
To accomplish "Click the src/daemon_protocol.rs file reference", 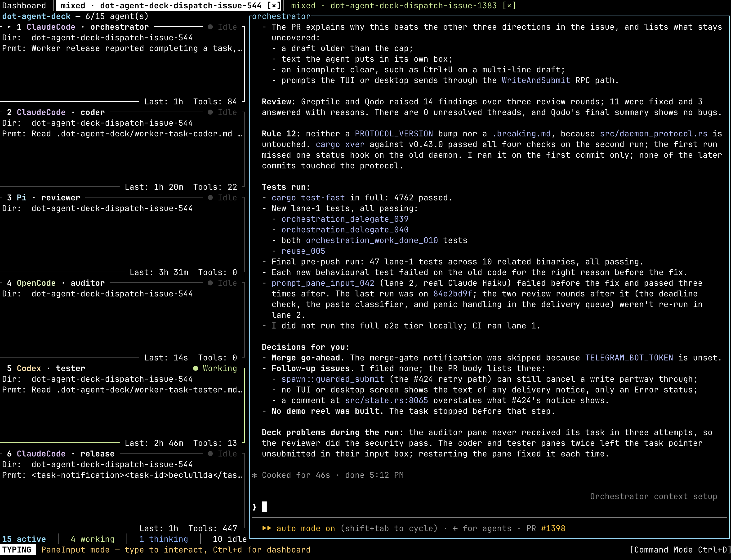I will (653, 134).
